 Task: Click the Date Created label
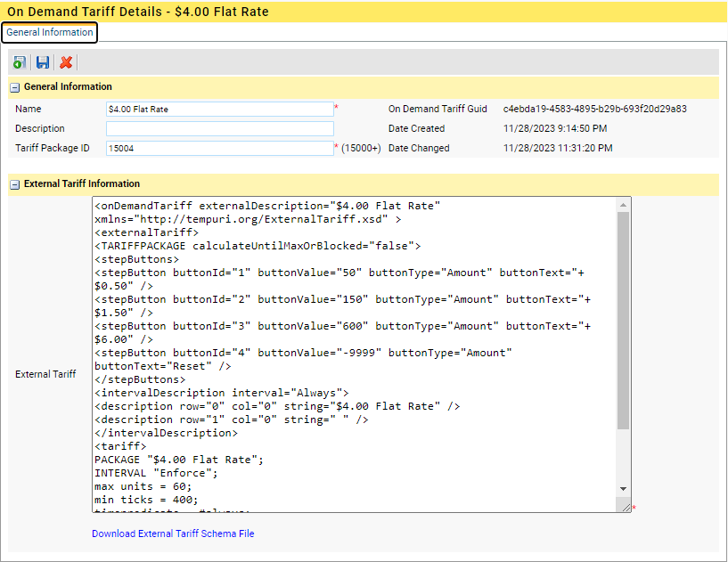pyautogui.click(x=416, y=128)
